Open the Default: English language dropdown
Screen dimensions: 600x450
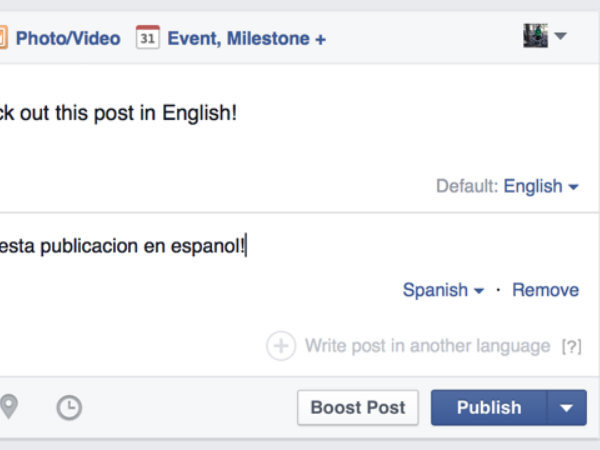(540, 186)
